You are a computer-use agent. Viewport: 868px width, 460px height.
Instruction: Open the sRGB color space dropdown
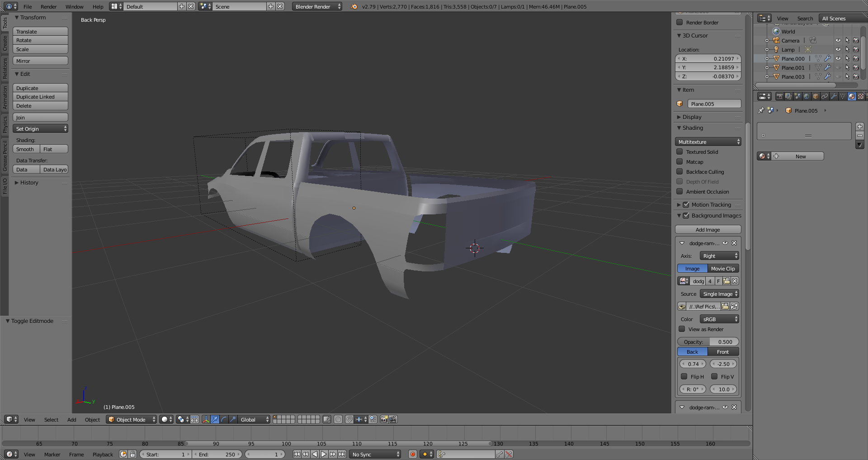pyautogui.click(x=719, y=319)
